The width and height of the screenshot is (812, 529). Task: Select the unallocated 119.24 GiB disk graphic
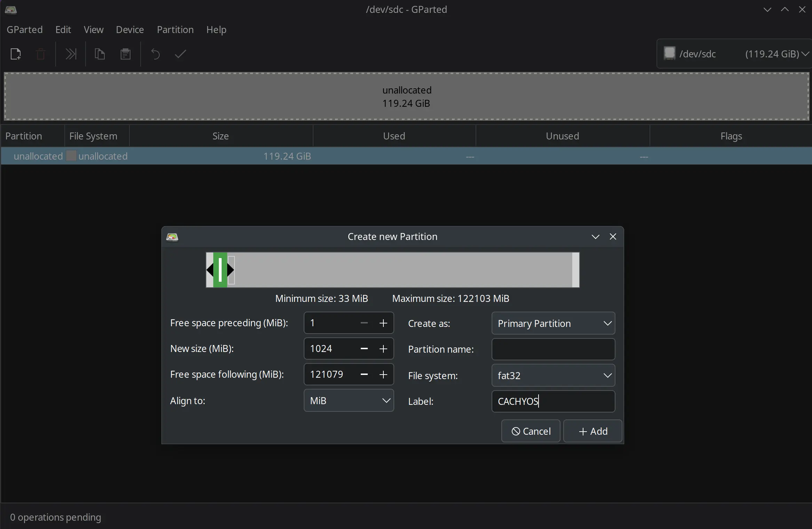point(406,96)
